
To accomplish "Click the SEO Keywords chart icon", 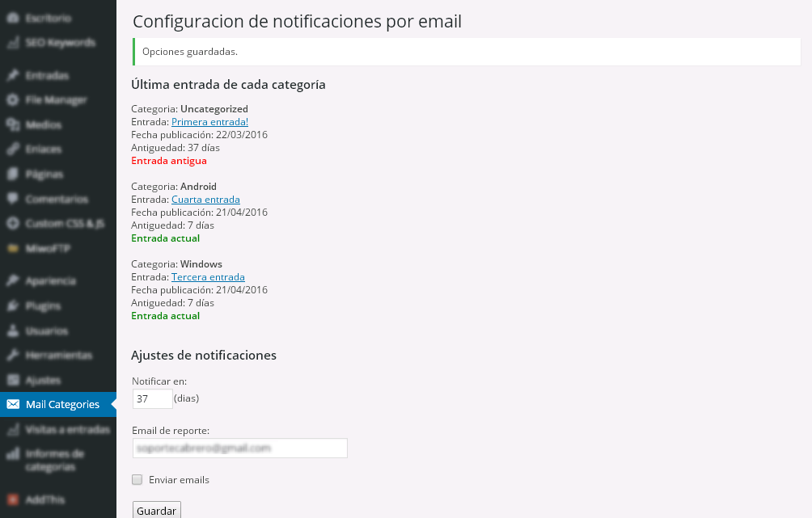I will [x=13, y=43].
